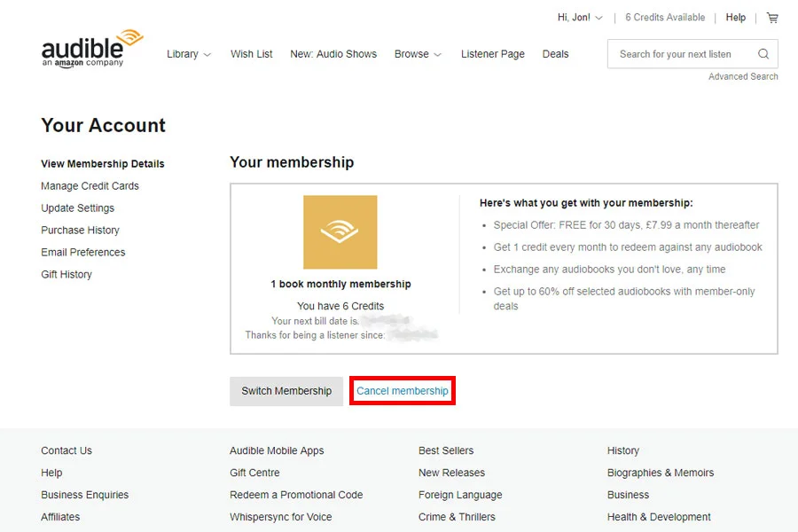The width and height of the screenshot is (798, 532).
Task: Open the 6 Credits Available link
Action: [665, 18]
